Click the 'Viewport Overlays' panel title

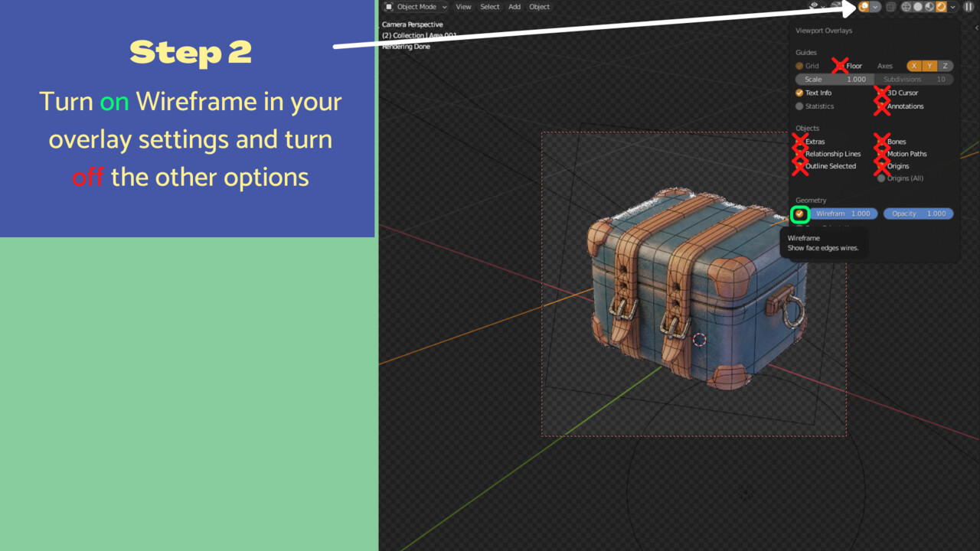pos(824,31)
